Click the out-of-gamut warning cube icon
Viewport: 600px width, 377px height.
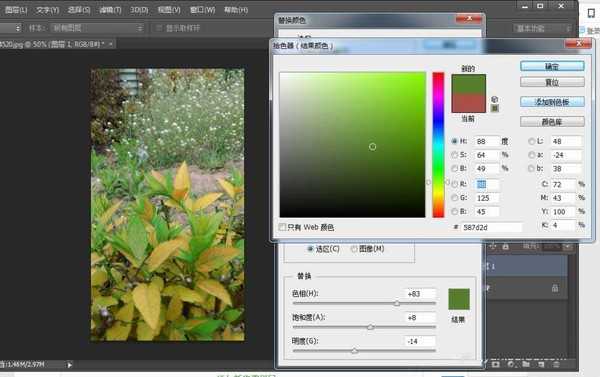pyautogui.click(x=494, y=100)
